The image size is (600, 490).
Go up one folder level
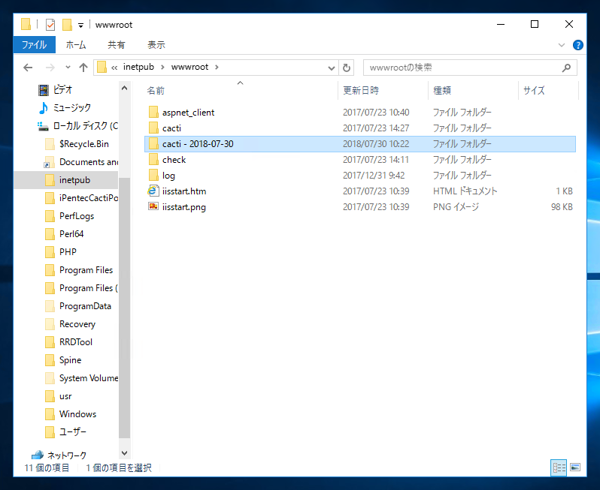click(x=83, y=68)
